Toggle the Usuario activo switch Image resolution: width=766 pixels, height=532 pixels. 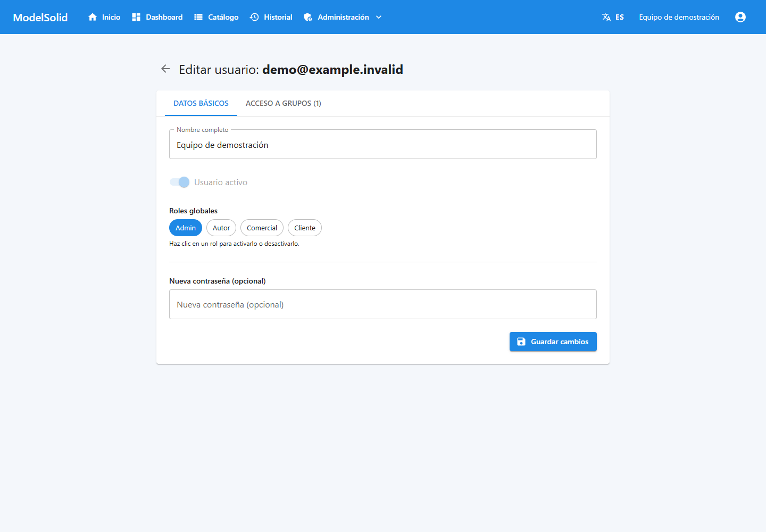(x=179, y=182)
